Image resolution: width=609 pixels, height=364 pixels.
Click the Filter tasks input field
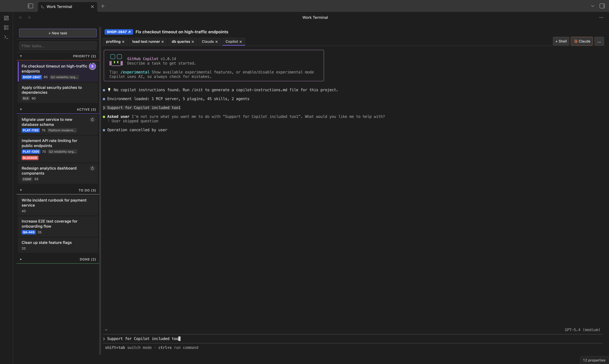tap(58, 46)
